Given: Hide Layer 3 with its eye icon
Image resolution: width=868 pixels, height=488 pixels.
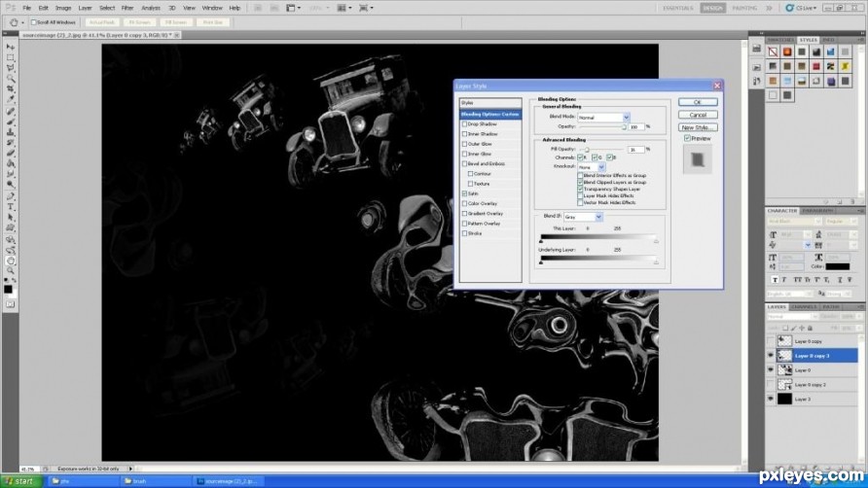Looking at the screenshot, I should [x=771, y=399].
